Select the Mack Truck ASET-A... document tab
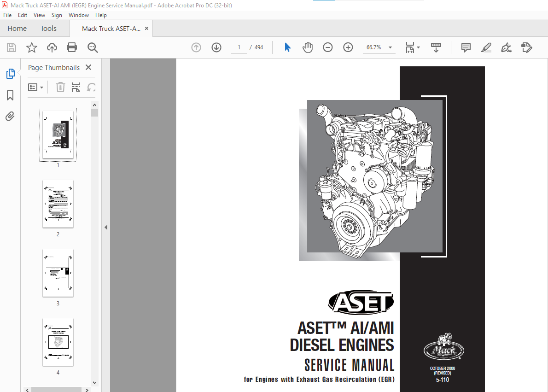 [111, 29]
